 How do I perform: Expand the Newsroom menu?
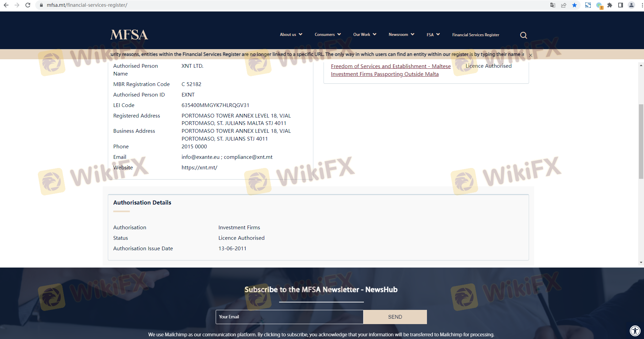[402, 35]
